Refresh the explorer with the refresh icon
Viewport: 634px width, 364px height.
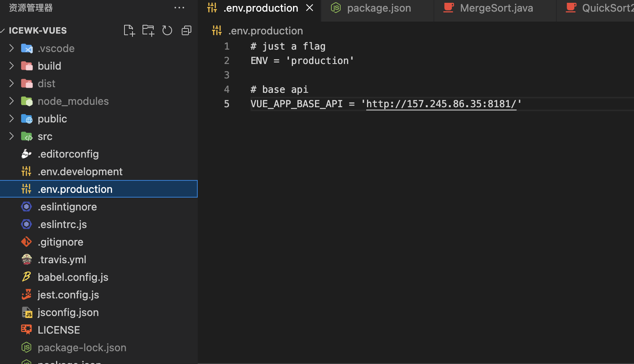click(x=167, y=30)
